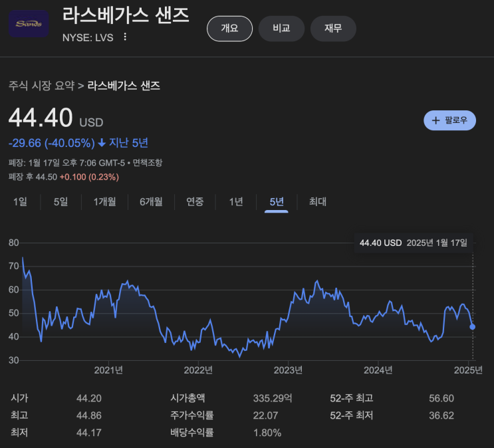The width and height of the screenshot is (494, 448).
Task: Choose the 1개월 chart range
Action: pyautogui.click(x=104, y=201)
